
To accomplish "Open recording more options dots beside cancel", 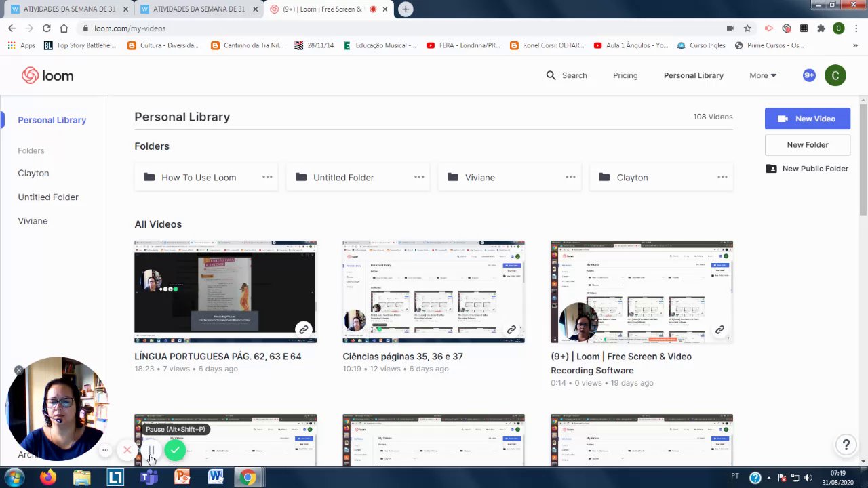I will point(105,450).
